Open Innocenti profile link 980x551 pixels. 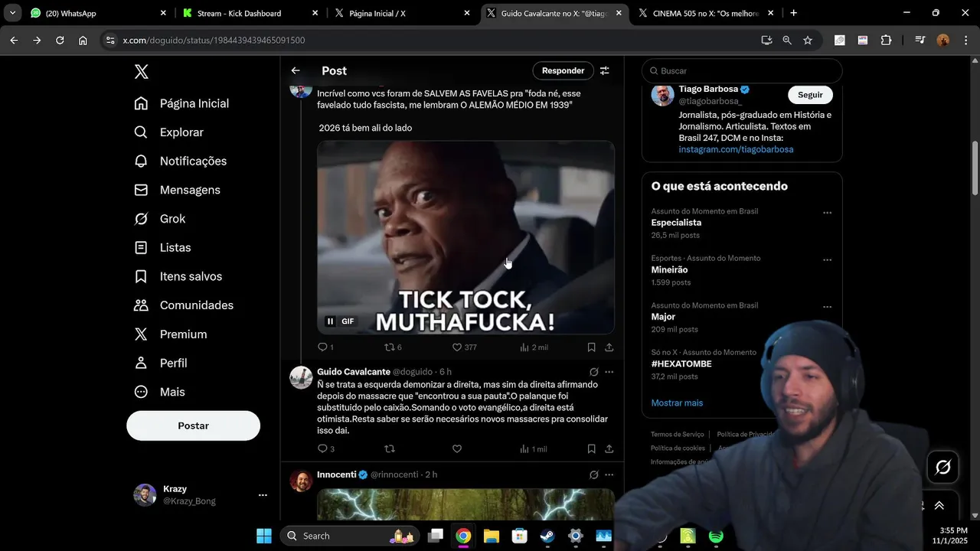(337, 474)
